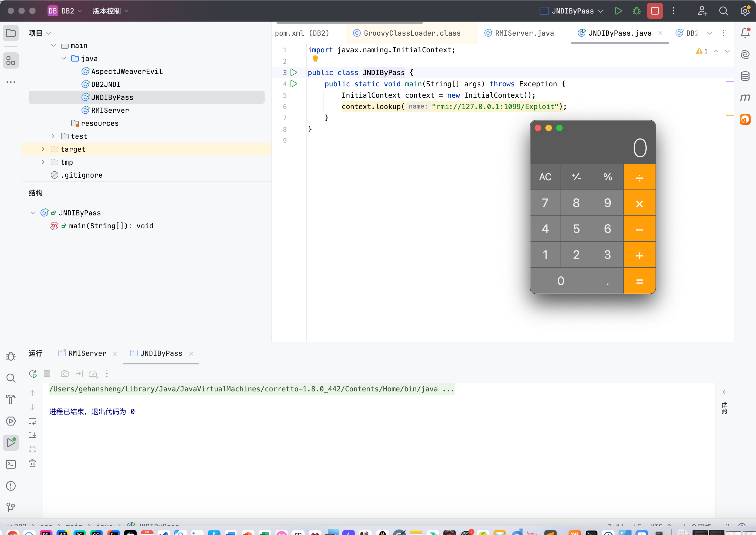Toggle soft-wrap in run console
756x535 pixels.
(32, 421)
